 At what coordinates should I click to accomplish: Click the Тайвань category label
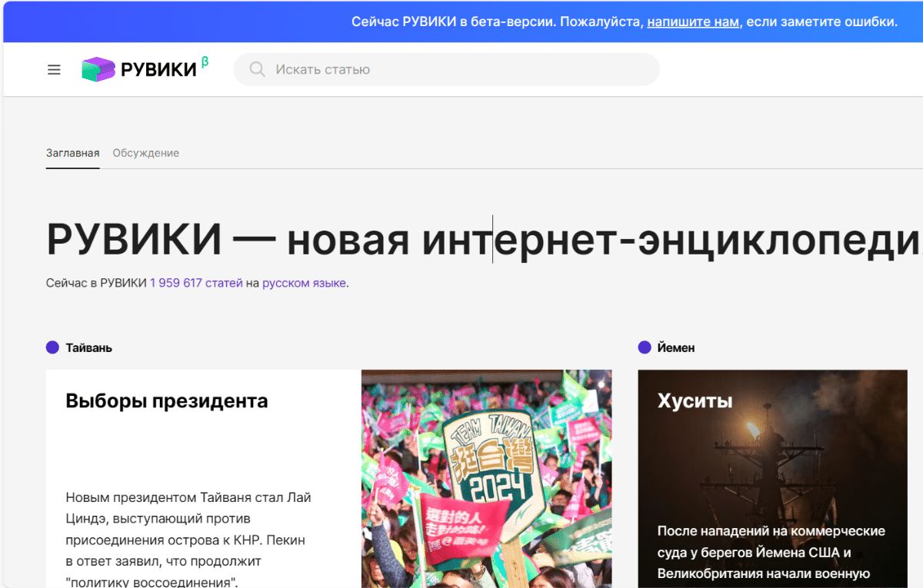(x=88, y=347)
